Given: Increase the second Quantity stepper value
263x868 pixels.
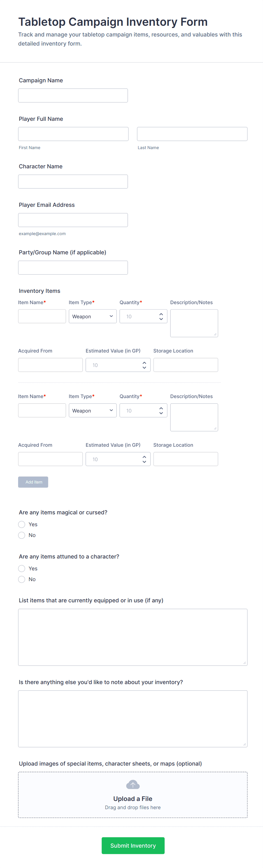Looking at the screenshot, I should pyautogui.click(x=161, y=408).
